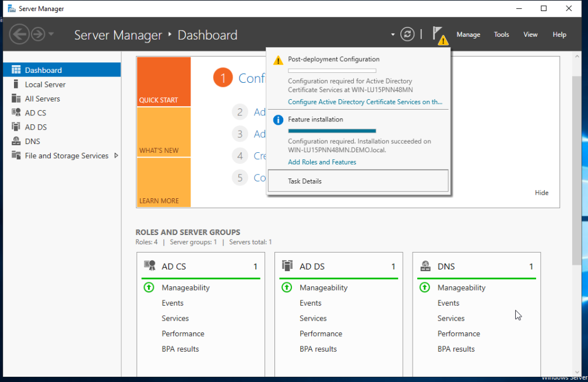Click the AD DS server icon in its tile header
Viewport: 588px width, 382px height.
coord(287,265)
